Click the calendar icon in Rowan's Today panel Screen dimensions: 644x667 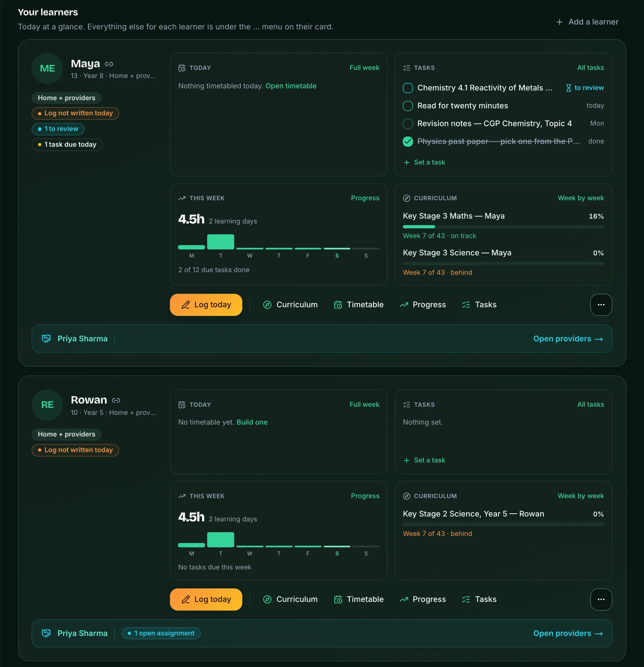tap(182, 405)
